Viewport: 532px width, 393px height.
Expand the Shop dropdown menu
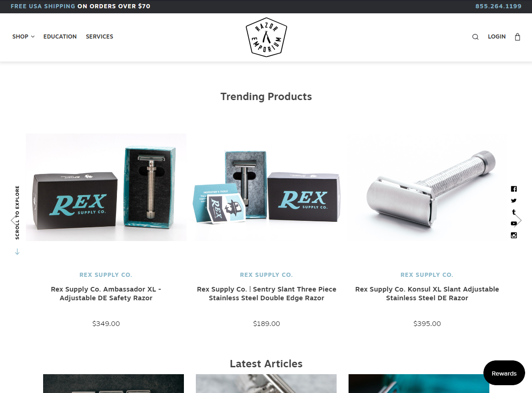click(x=23, y=37)
